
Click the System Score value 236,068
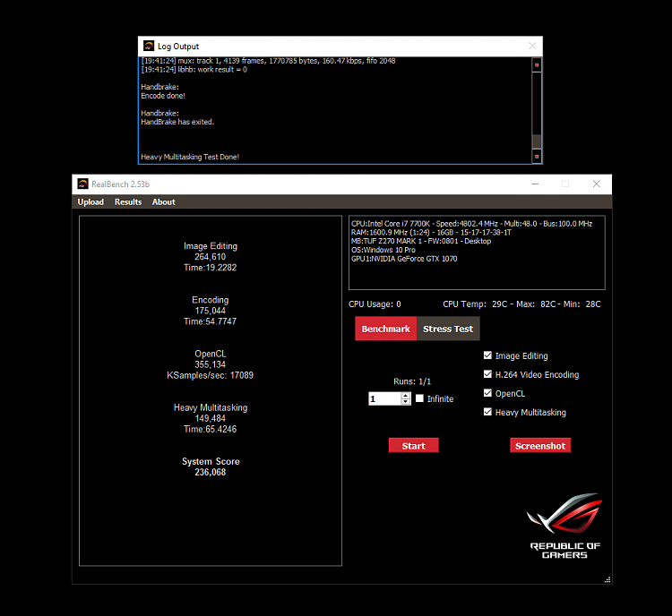(x=210, y=472)
